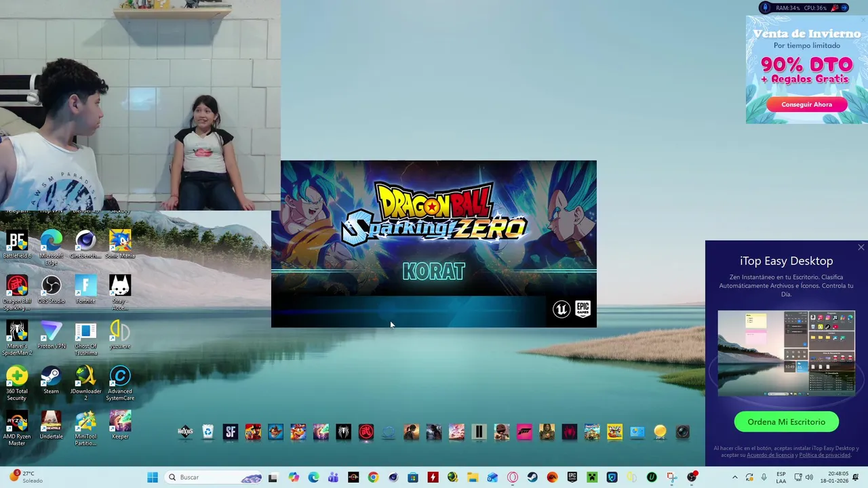Open the Cinebench desktop shortcut
The image size is (868, 488).
pos(85,245)
